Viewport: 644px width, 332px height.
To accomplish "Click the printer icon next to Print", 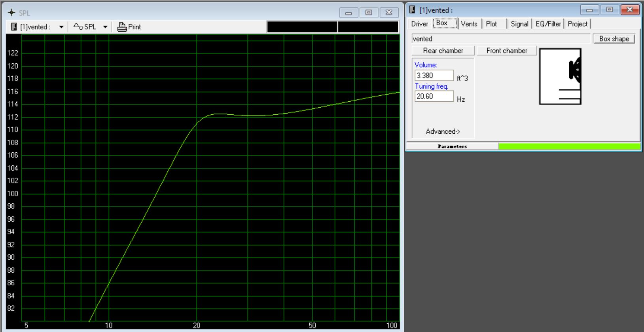I will click(122, 27).
